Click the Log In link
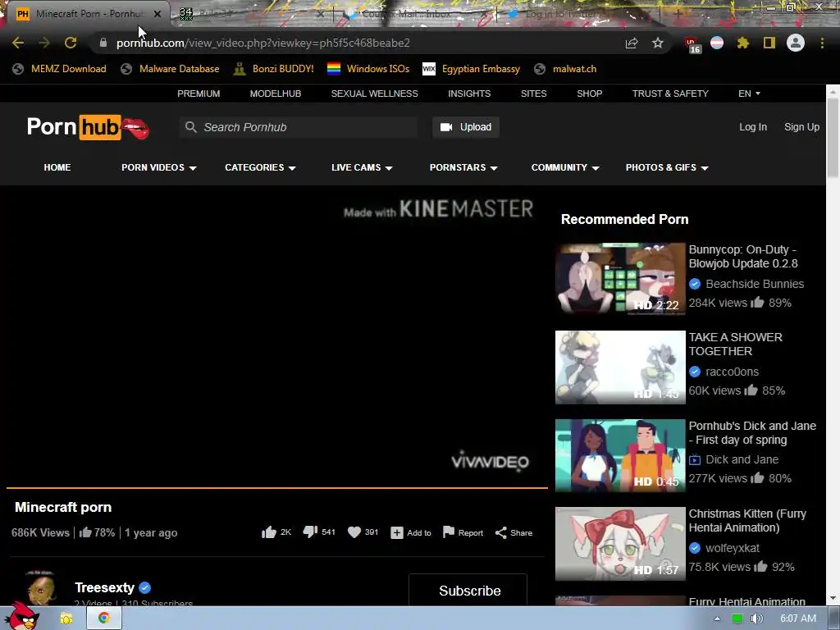This screenshot has width=840, height=630. (753, 127)
